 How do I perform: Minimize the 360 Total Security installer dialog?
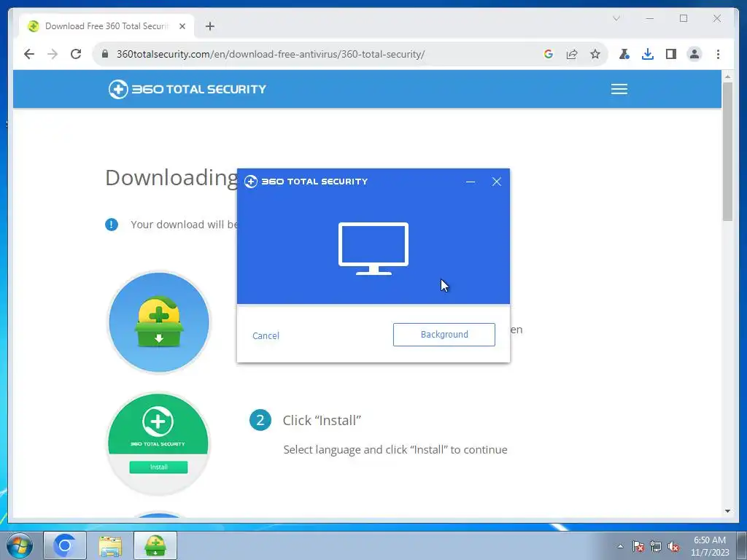point(471,182)
